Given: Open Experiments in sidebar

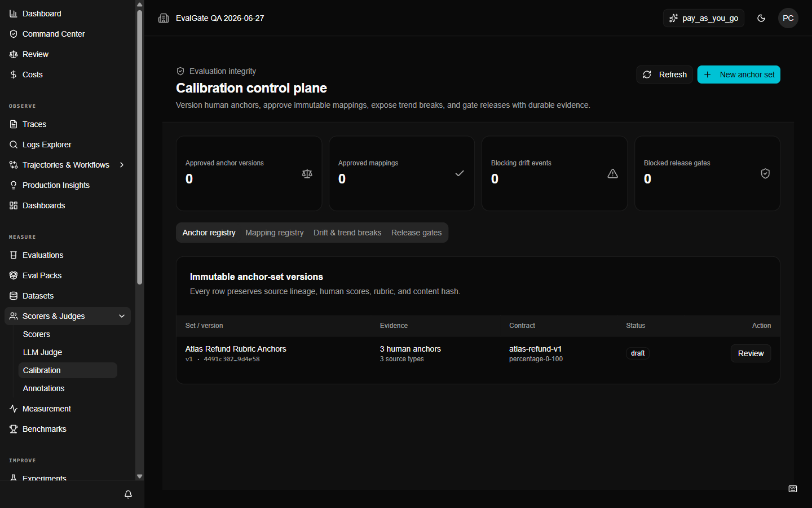Looking at the screenshot, I should (x=44, y=478).
